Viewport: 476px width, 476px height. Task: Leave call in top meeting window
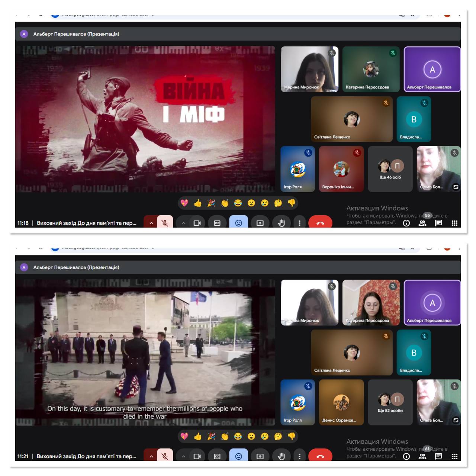pos(320,222)
